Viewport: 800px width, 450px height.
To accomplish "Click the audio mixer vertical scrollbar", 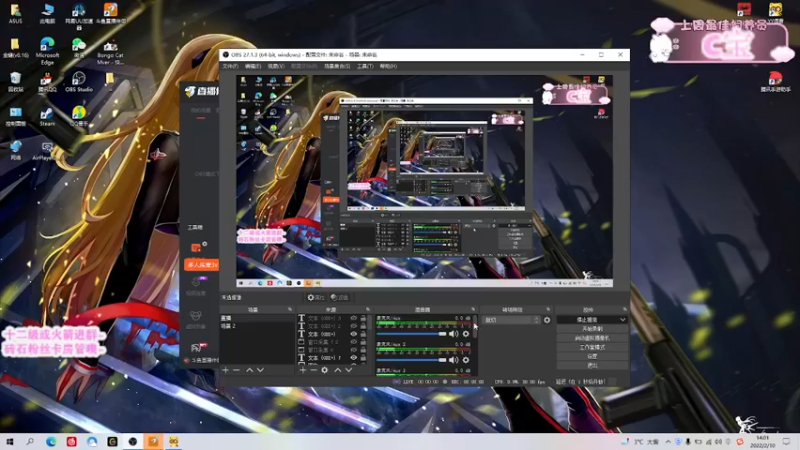I will [476, 327].
